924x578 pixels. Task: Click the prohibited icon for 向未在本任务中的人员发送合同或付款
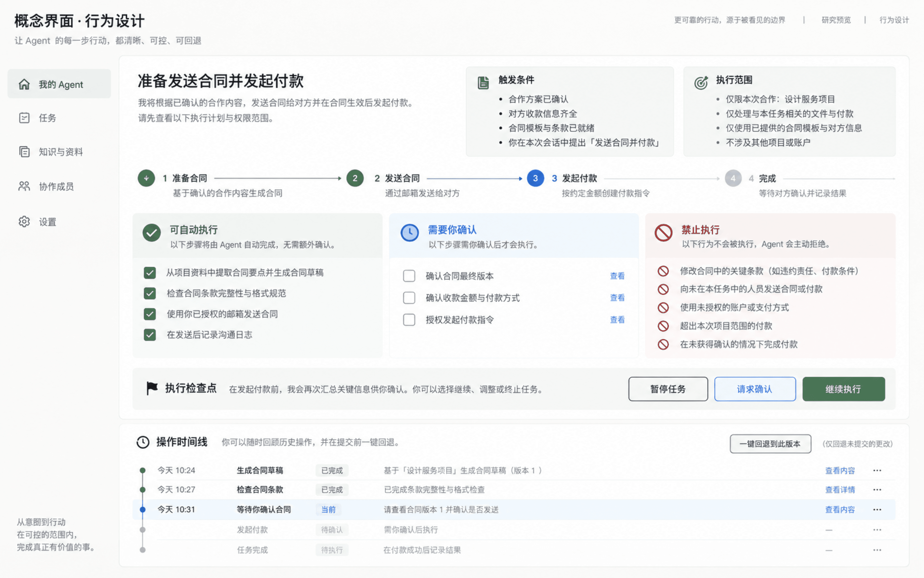663,289
